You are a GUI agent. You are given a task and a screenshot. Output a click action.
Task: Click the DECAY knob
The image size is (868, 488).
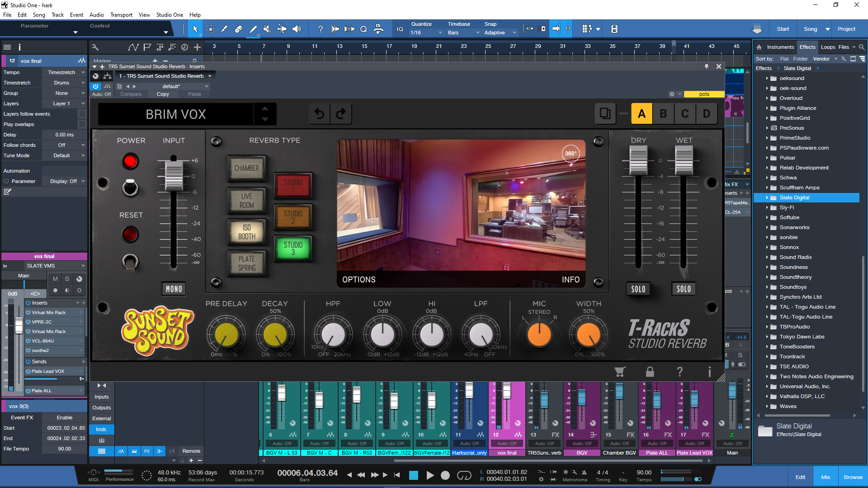point(275,335)
